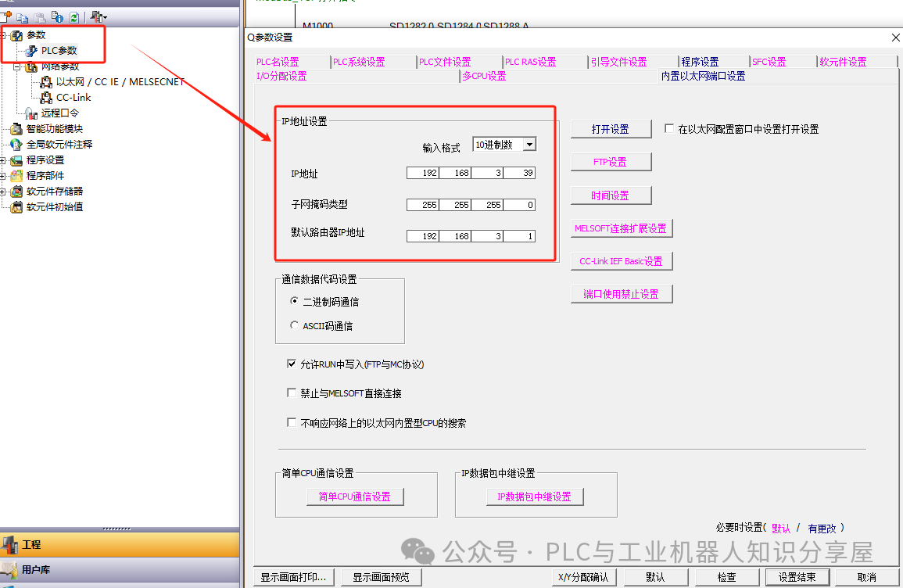The image size is (903, 588).
Task: Toggle 允许RUN中写入 checkbox
Action: point(292,364)
